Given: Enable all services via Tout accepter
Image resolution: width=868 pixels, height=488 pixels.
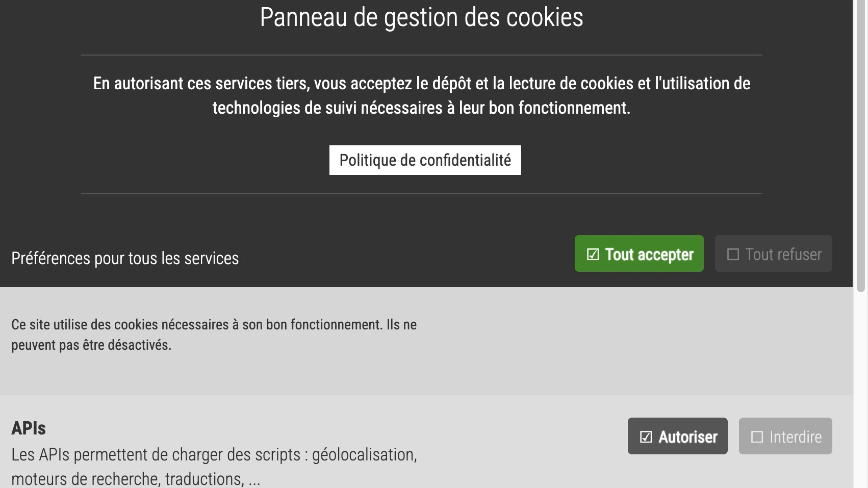Looking at the screenshot, I should point(639,253).
